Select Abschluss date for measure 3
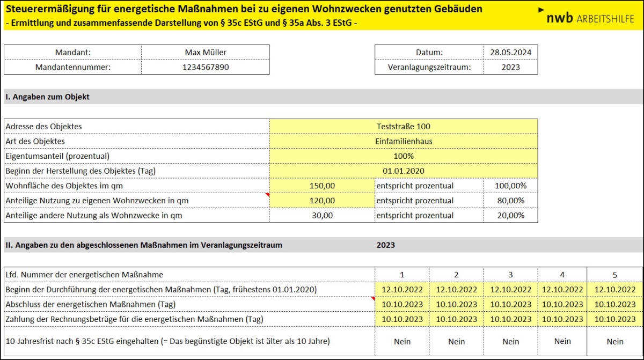 coord(510,304)
